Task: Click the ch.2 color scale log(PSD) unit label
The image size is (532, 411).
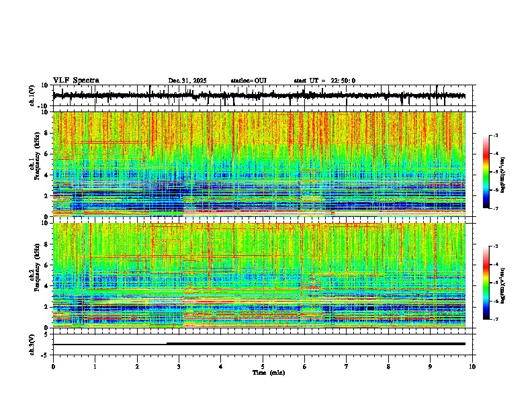Action: pos(503,285)
